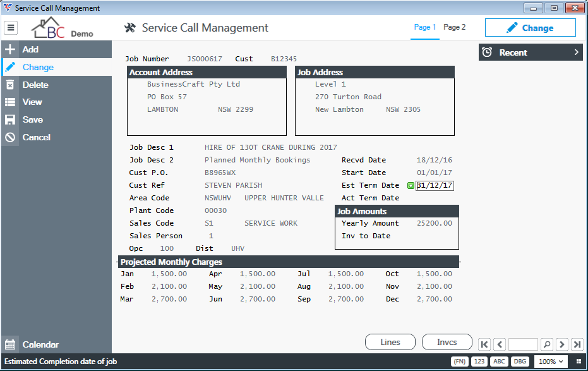Click Dec charge 2,700.00
The width and height of the screenshot is (588, 371).
(x=435, y=299)
